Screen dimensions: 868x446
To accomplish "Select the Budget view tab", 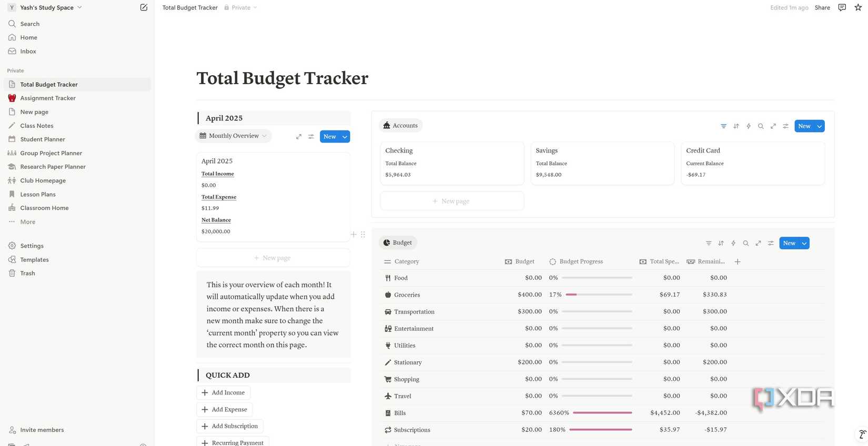I will [398, 242].
